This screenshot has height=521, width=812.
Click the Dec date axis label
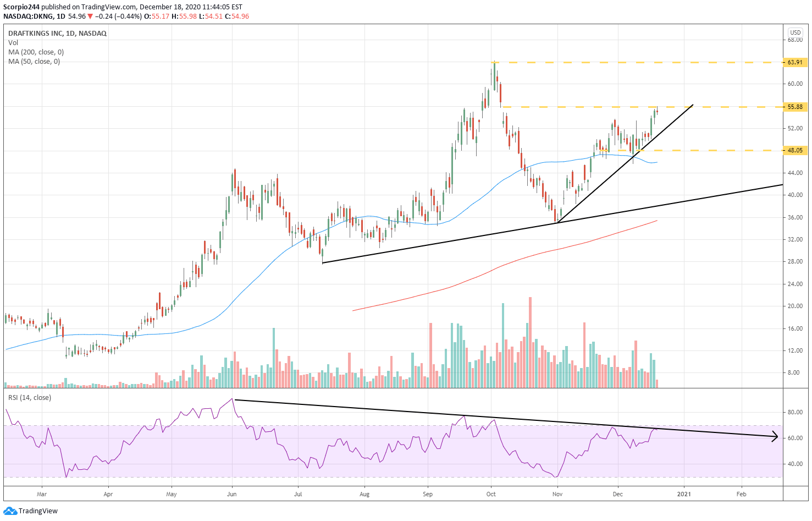(617, 495)
